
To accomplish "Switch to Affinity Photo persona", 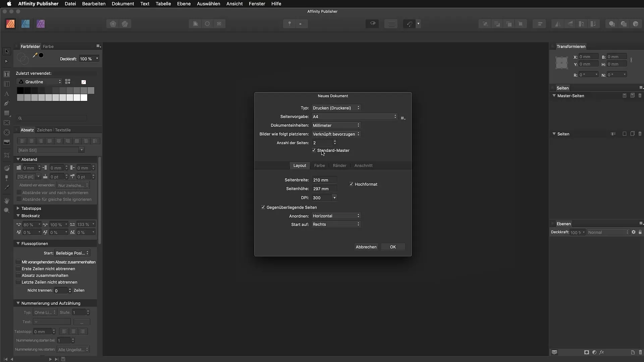I will pyautogui.click(x=41, y=24).
